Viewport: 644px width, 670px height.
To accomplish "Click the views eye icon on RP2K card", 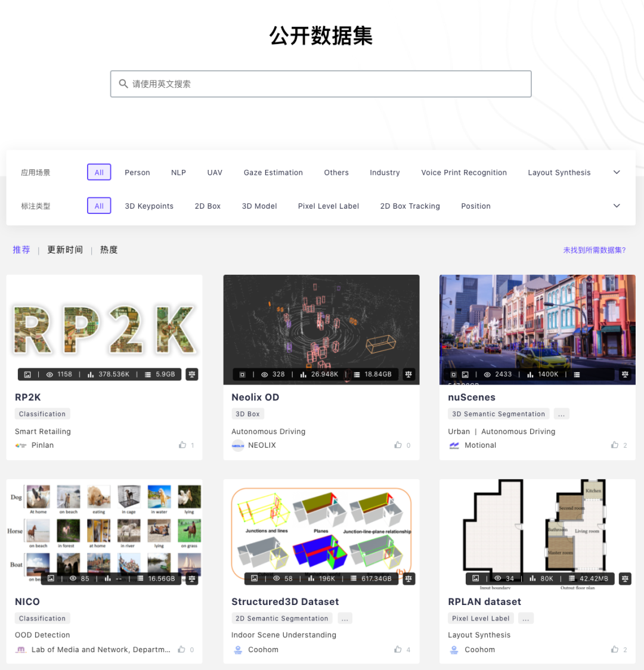I will pyautogui.click(x=49, y=374).
